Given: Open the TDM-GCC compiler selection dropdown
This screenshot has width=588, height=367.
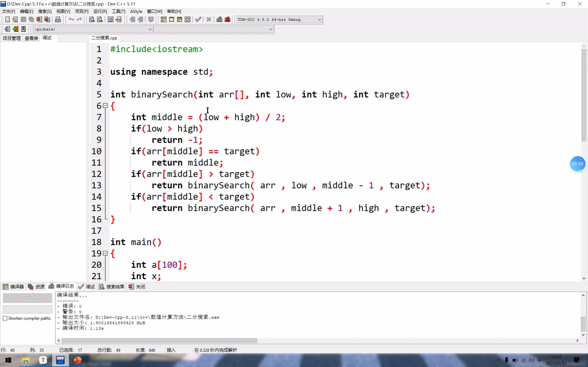Looking at the screenshot, I should [319, 19].
